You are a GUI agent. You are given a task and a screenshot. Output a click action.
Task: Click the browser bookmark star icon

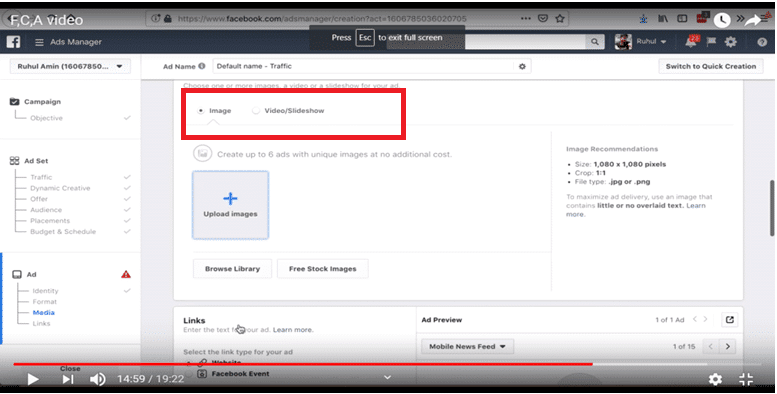tap(560, 19)
